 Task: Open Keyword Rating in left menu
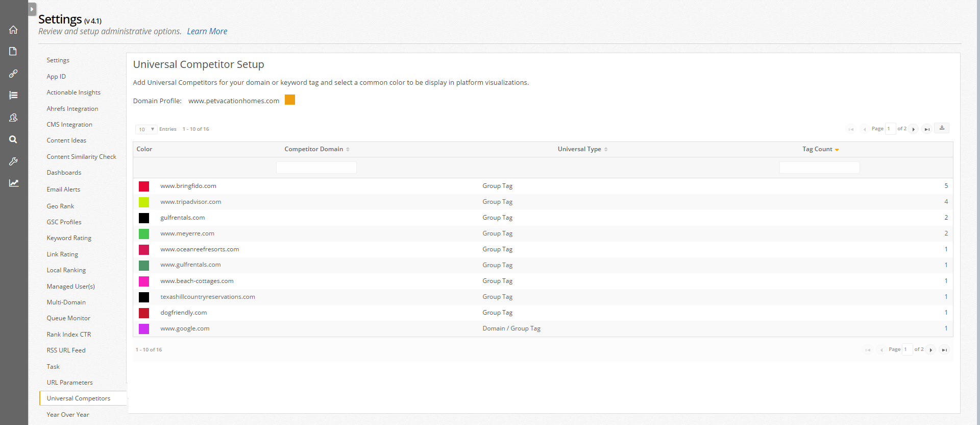click(69, 238)
